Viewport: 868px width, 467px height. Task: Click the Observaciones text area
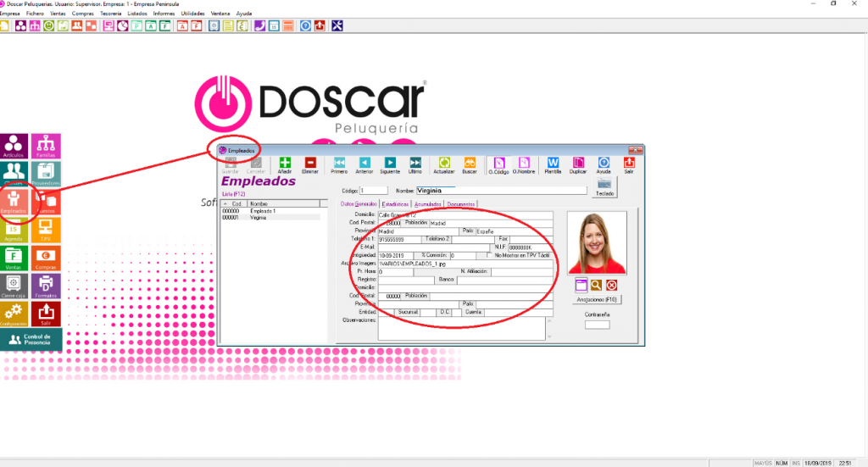click(461, 328)
